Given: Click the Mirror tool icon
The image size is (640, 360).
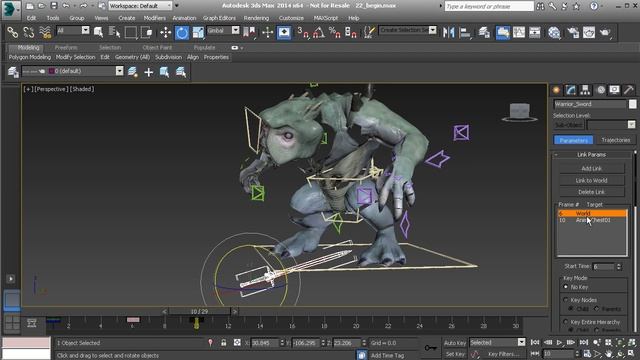Looking at the screenshot, I should [448, 32].
